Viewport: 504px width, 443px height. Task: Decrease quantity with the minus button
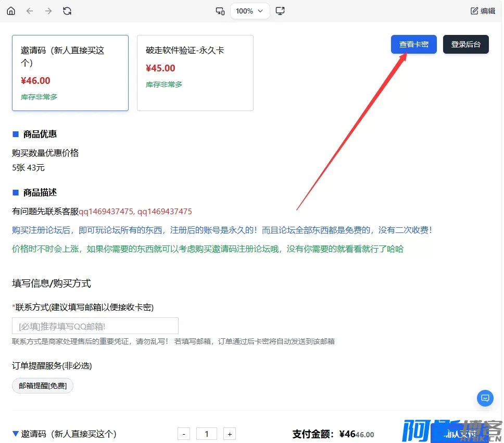point(184,434)
